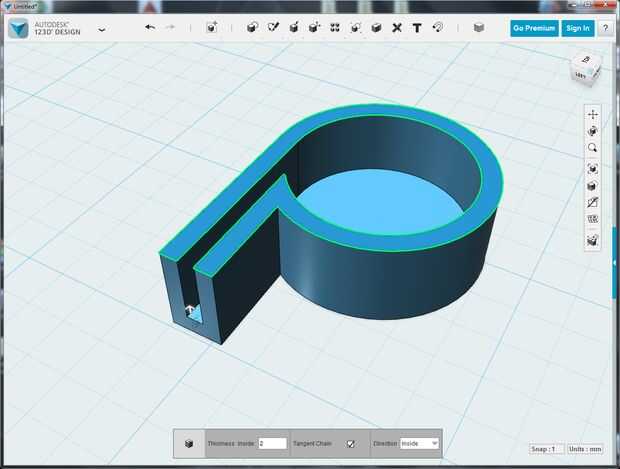Open the Transform tool
620x469 pixels.
[x=212, y=27]
